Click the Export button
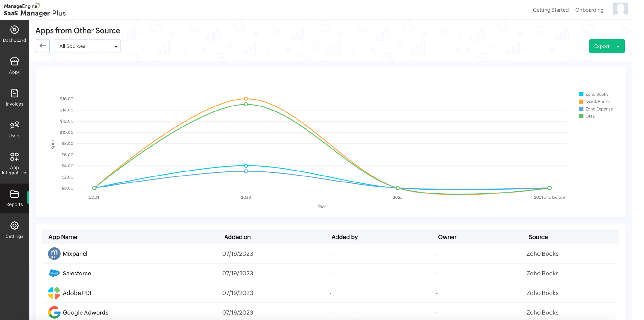 [602, 46]
